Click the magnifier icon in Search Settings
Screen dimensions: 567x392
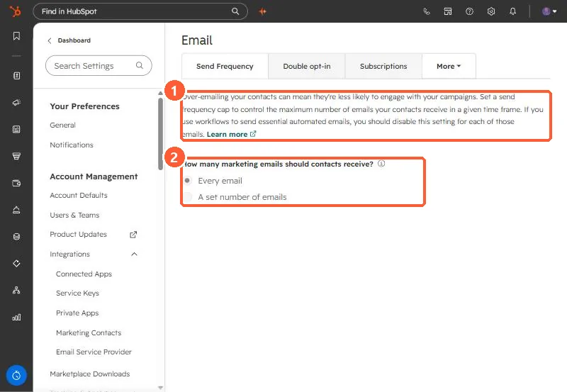coord(139,65)
